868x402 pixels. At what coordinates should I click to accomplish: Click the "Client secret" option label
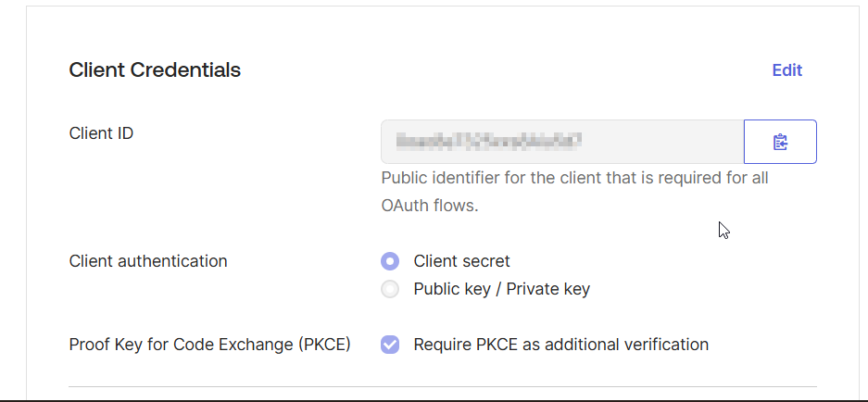pos(461,261)
